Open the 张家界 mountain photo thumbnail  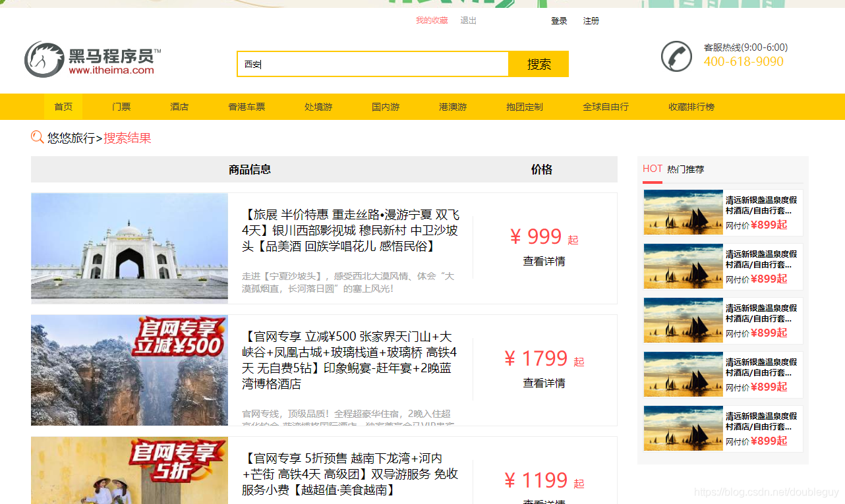click(x=129, y=370)
